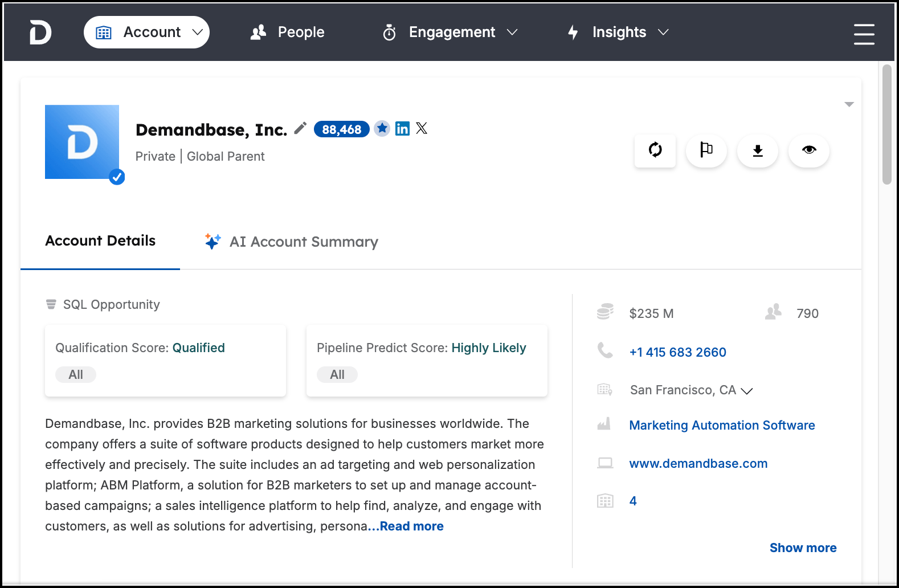Open Marketing Automation Software industry link
This screenshot has height=588, width=899.
coord(722,425)
